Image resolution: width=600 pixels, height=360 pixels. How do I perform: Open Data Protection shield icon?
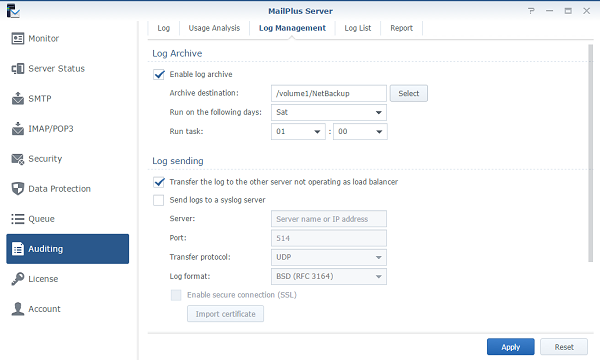point(18,189)
